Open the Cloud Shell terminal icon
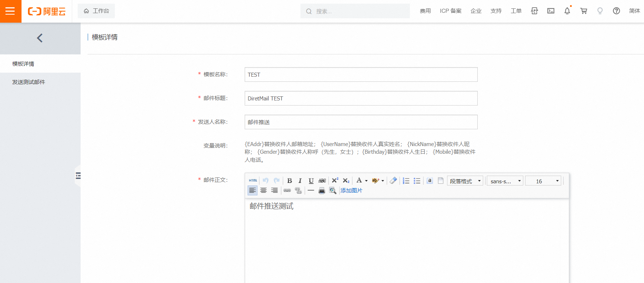This screenshot has width=644, height=283. click(x=551, y=11)
